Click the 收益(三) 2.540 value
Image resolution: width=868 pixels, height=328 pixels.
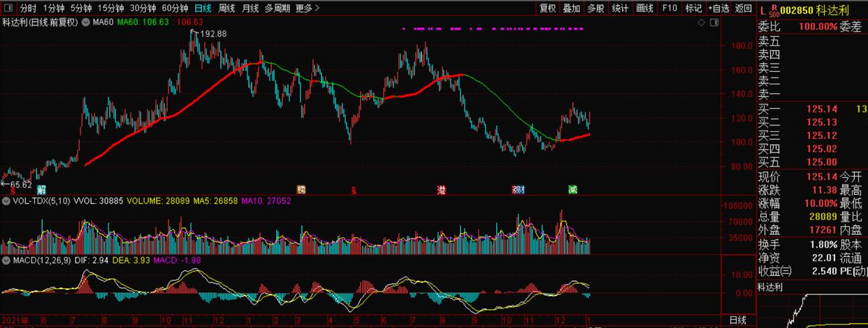pos(823,271)
